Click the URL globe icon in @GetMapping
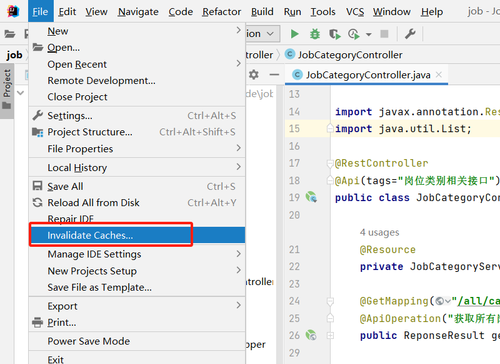 pos(440,301)
